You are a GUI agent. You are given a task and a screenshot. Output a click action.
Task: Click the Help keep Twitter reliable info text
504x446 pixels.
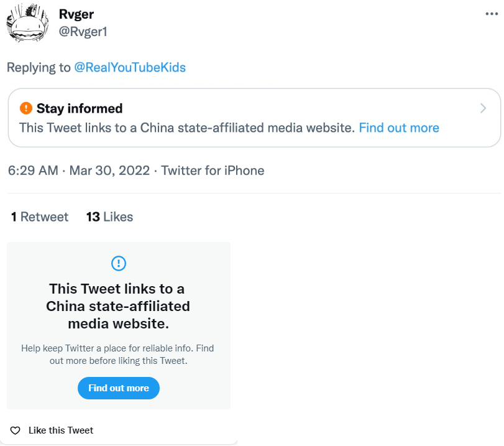[117, 354]
